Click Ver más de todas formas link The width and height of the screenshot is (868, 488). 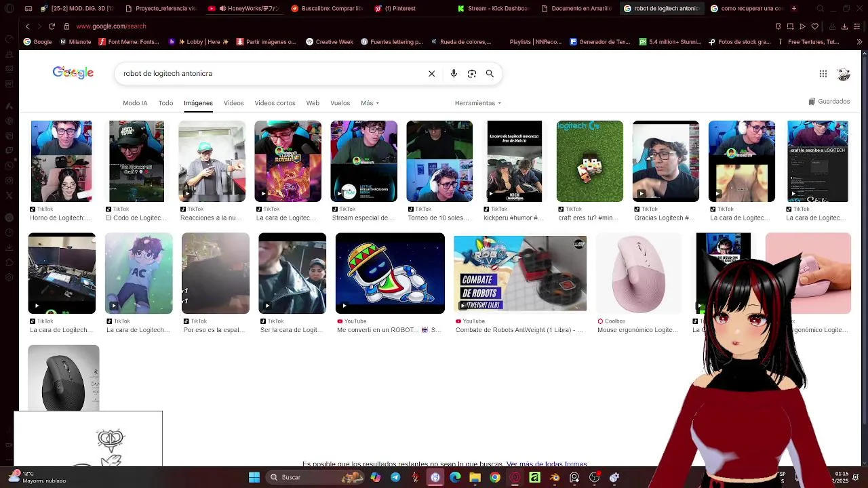click(x=547, y=464)
